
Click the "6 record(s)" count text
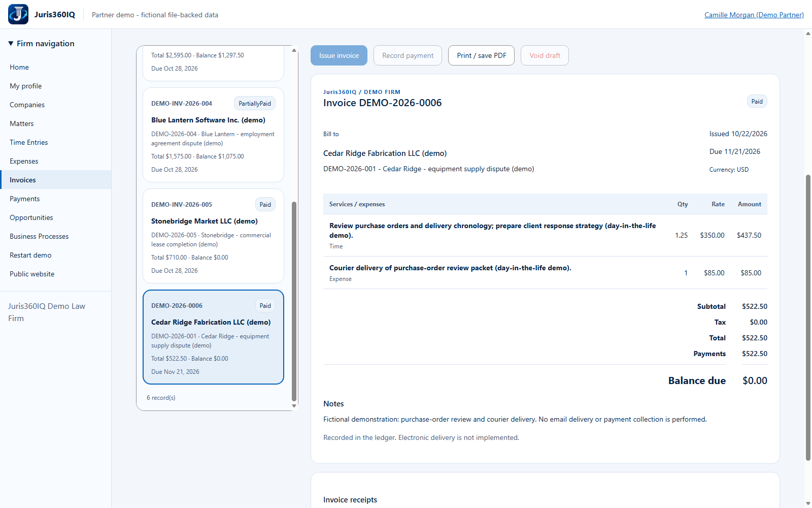click(161, 398)
